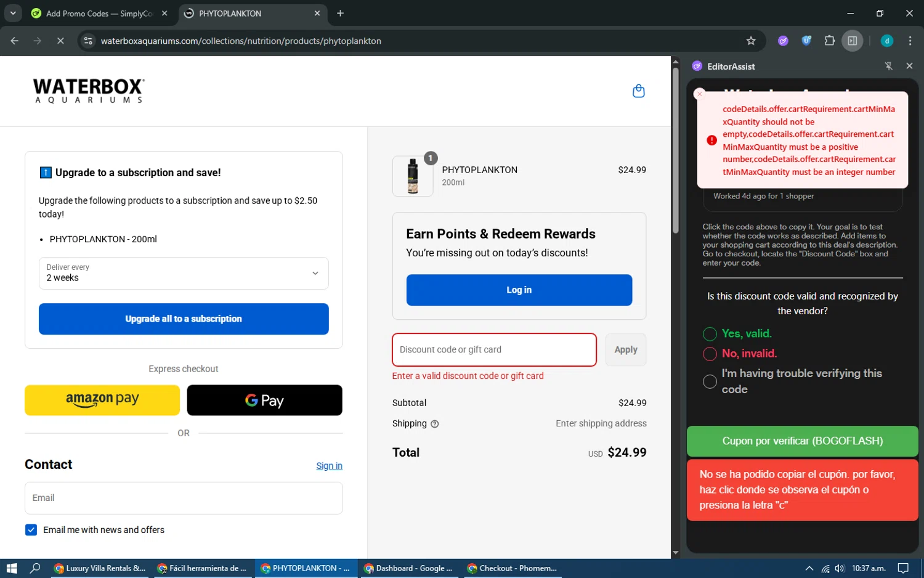Close the EditorAssist side panel
The height and width of the screenshot is (578, 924).
click(x=909, y=66)
